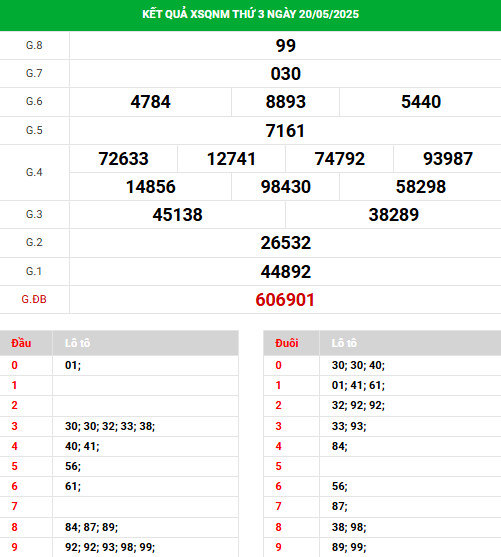Click the G.ĐB row label
Viewport: 501px width, 557px height.
click(x=34, y=299)
